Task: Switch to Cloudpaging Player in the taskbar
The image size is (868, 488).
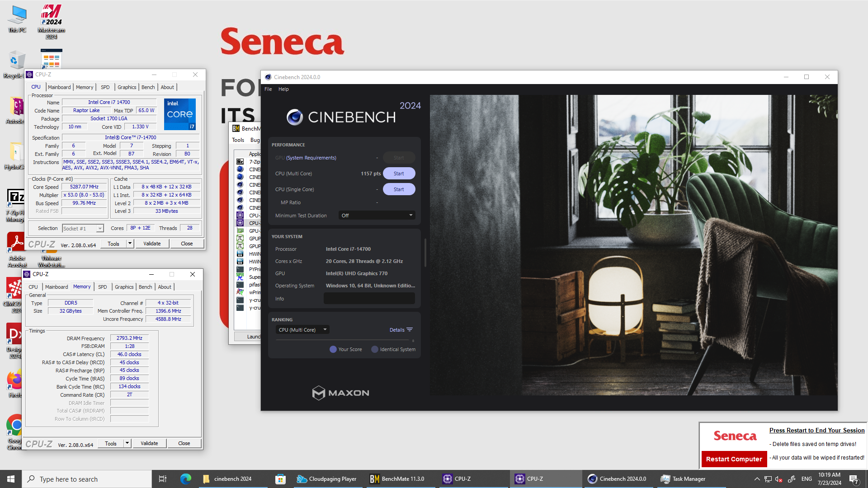Action: coord(327,479)
